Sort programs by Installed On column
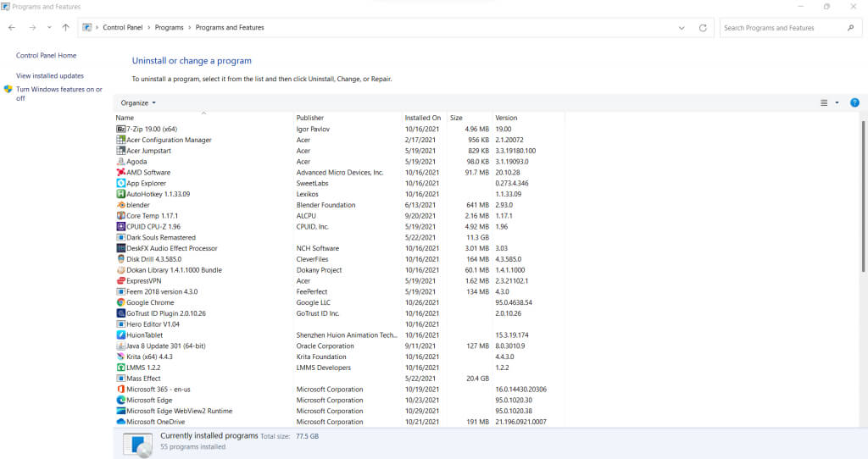This screenshot has width=868, height=459. tap(423, 118)
